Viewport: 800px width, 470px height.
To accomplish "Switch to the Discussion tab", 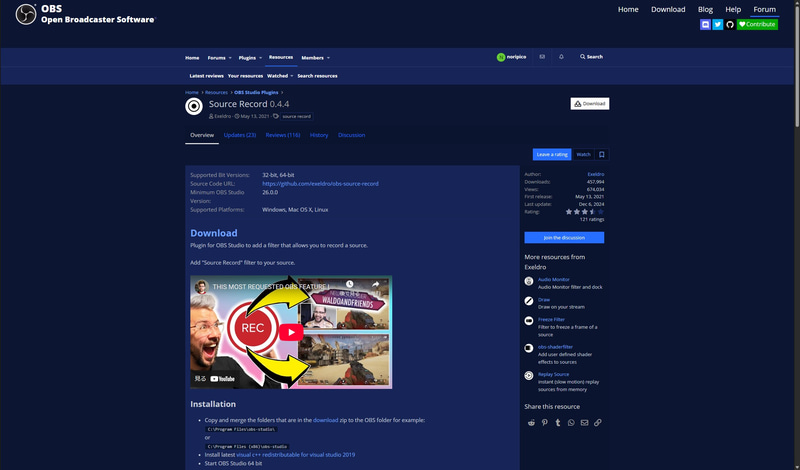I will pyautogui.click(x=352, y=135).
